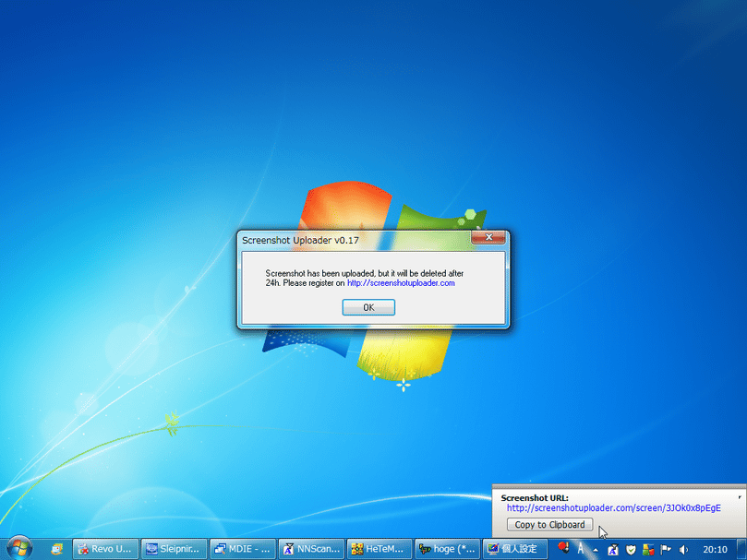Click the quick launch icon next to Start

tap(57, 549)
